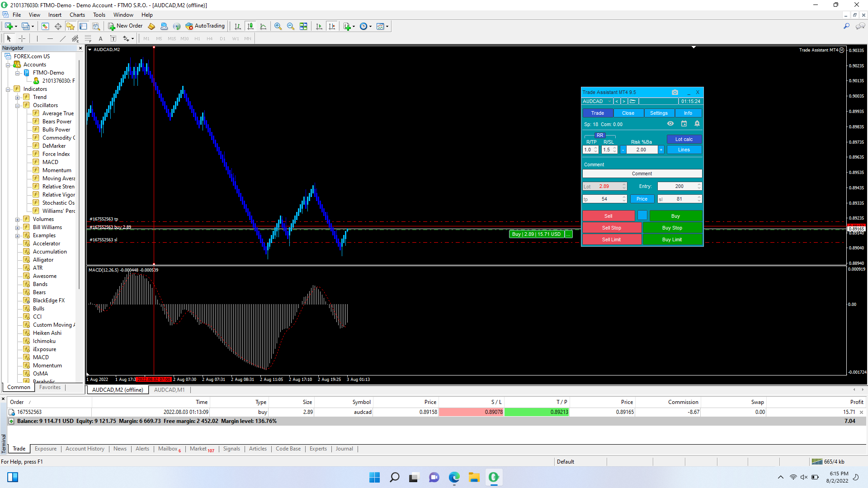Click the blue square between Sell and Buy

[642, 216]
